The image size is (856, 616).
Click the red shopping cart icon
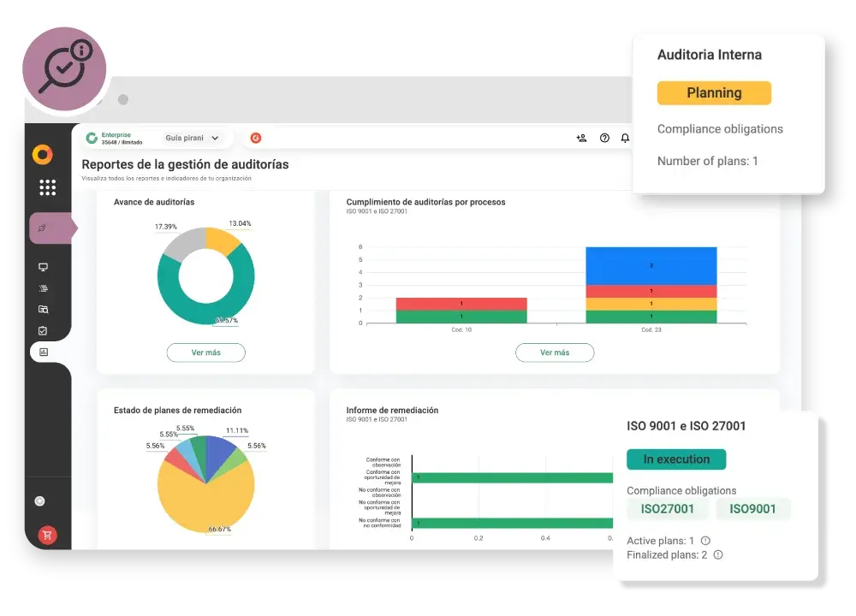click(47, 536)
